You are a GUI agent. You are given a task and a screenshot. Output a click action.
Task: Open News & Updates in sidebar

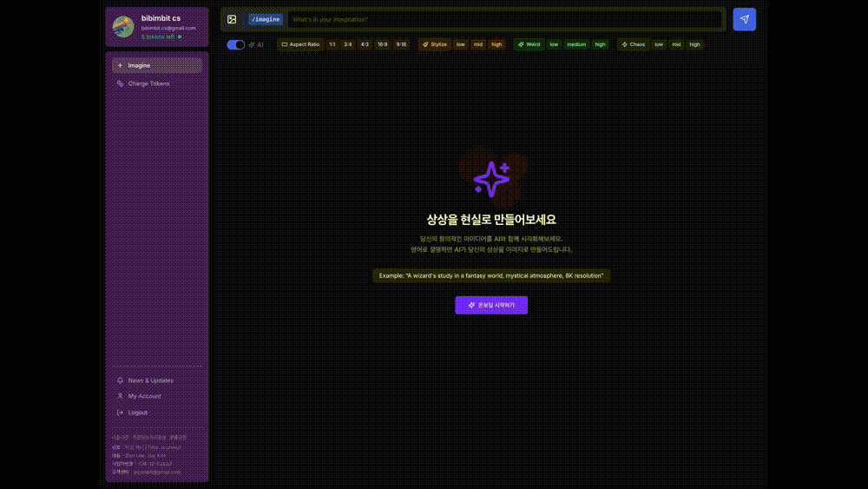(x=157, y=380)
